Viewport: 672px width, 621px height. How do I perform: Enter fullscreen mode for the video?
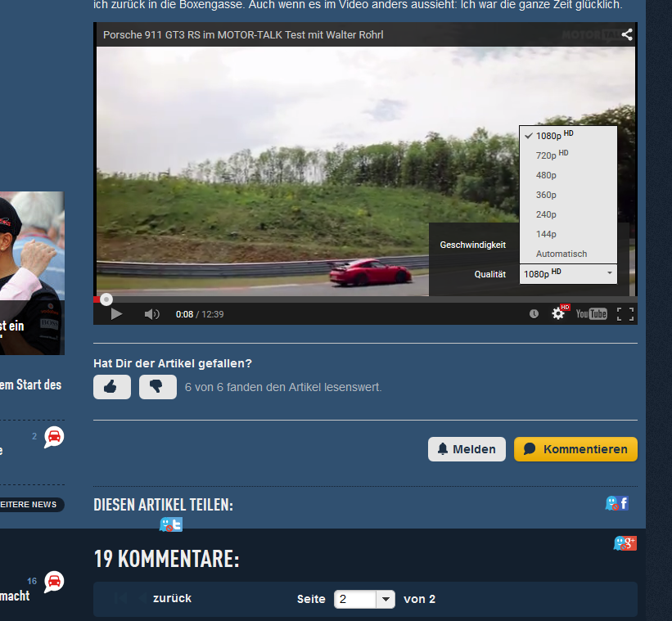coord(625,313)
